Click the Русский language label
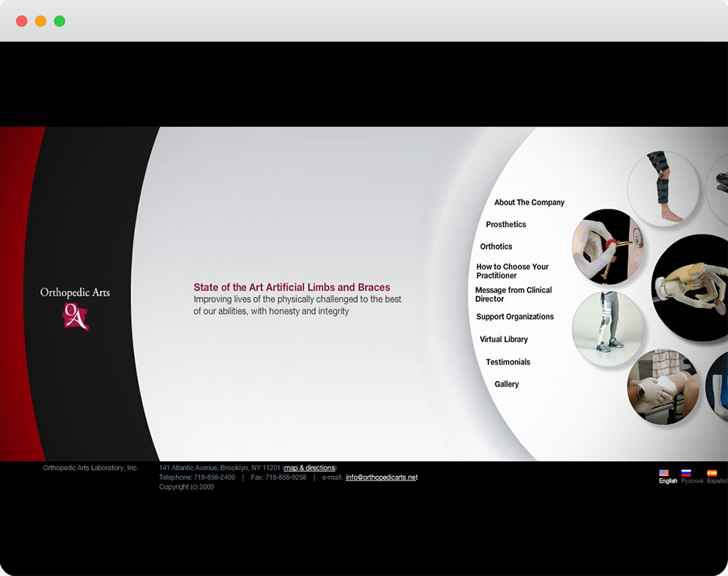This screenshot has width=728, height=576. [692, 481]
